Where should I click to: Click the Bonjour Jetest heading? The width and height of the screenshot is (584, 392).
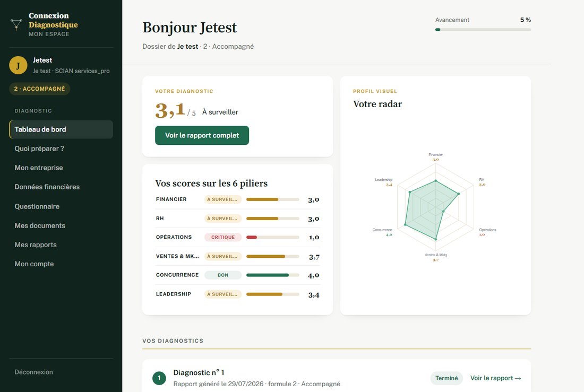click(190, 27)
